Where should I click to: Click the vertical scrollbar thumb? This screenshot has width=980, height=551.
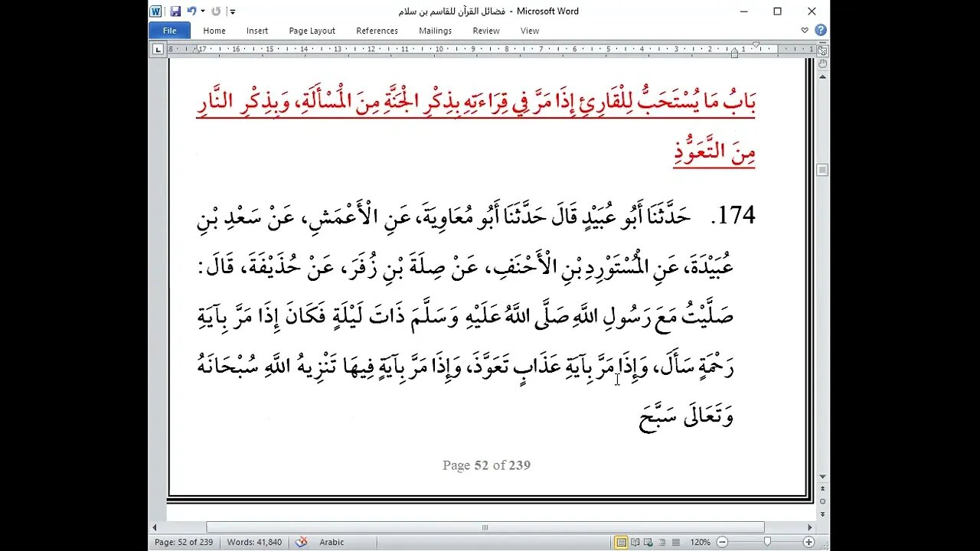pos(823,169)
